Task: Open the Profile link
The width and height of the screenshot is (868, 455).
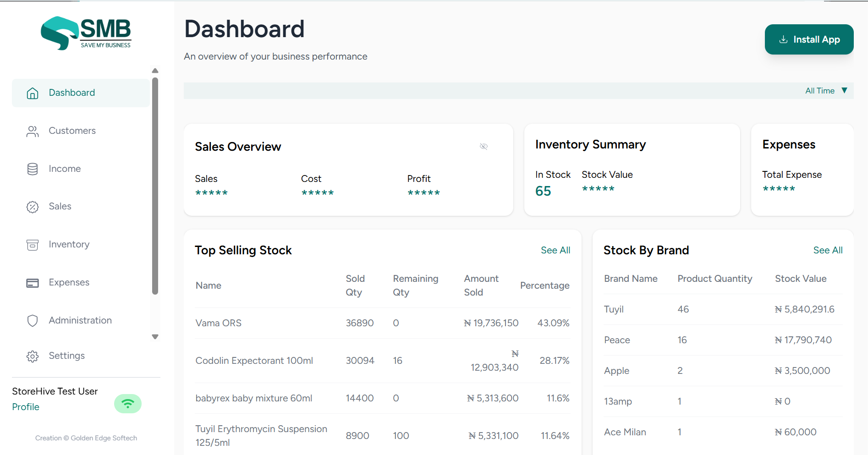Action: pyautogui.click(x=26, y=407)
